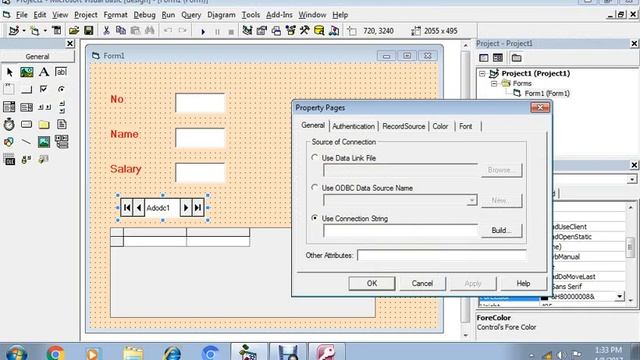This screenshot has height=360, width=640.
Task: Switch to the Color tab
Action: (x=440, y=127)
